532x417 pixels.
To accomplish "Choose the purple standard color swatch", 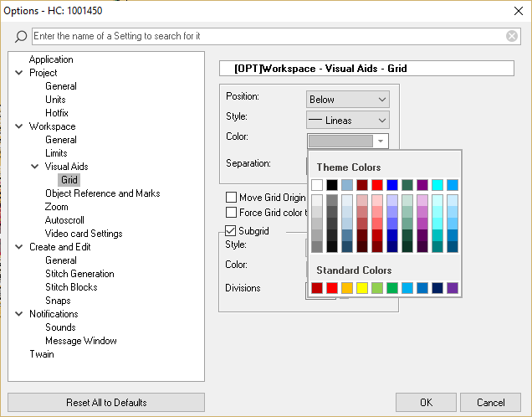I will tap(453, 288).
